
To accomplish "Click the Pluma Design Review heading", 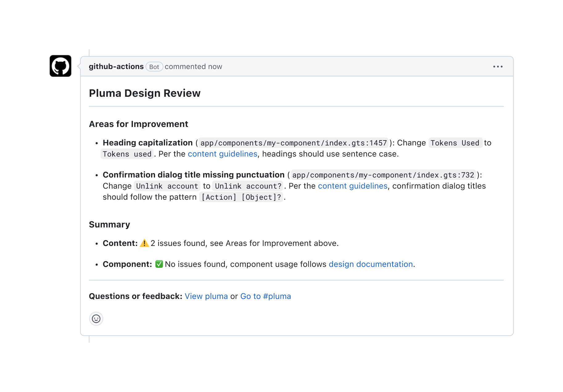I will point(145,93).
